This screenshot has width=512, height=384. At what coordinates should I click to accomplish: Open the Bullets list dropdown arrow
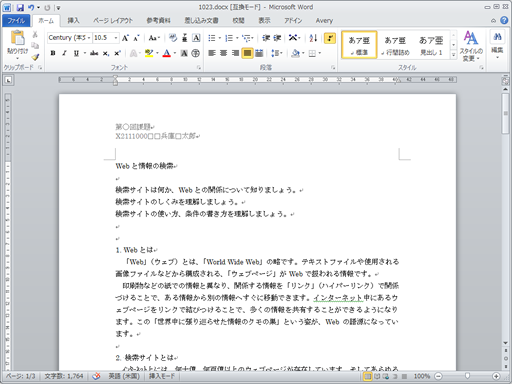tap(220, 38)
